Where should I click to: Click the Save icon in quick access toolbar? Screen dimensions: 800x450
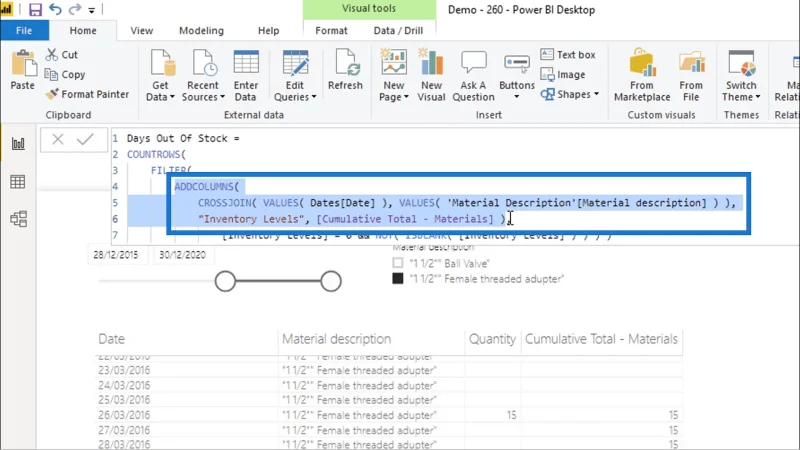[35, 9]
